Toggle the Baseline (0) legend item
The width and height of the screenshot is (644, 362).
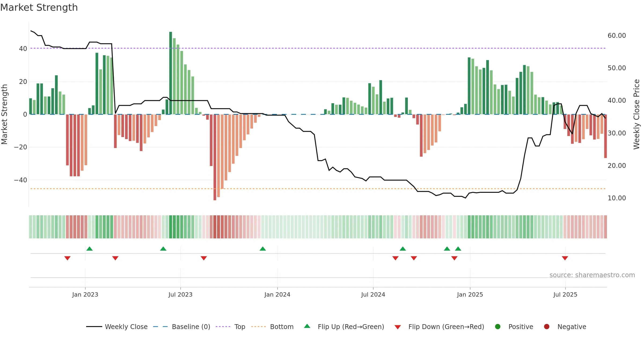tap(182, 327)
